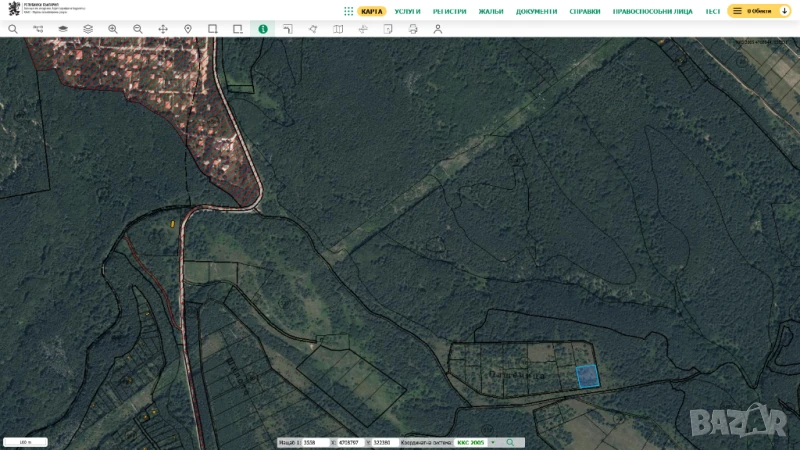Select the blue highlighted parcel on map
The width and height of the screenshot is (800, 450).
pyautogui.click(x=588, y=376)
